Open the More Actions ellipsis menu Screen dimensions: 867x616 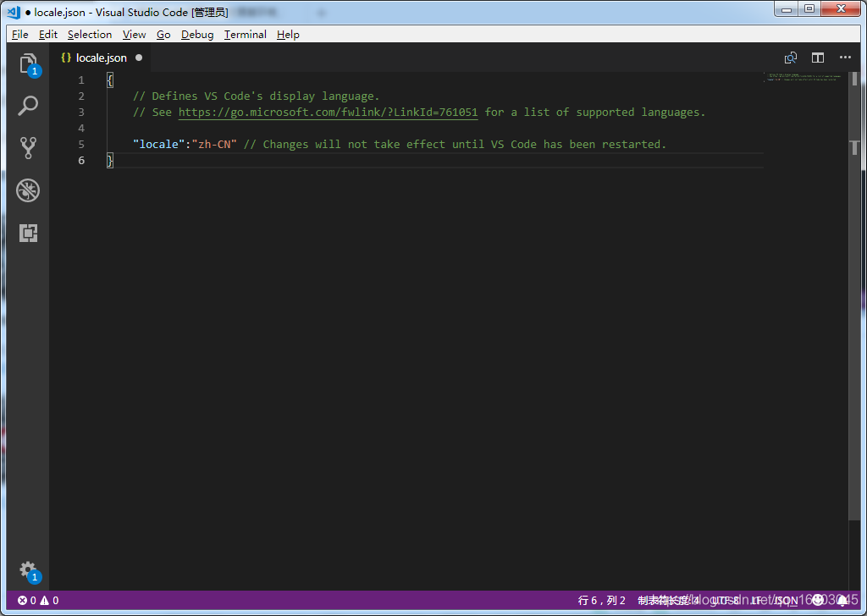(845, 58)
